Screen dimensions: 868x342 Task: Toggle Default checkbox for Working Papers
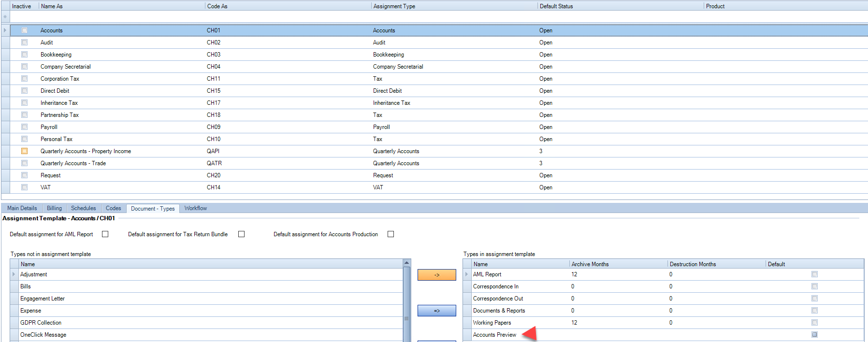coord(814,323)
